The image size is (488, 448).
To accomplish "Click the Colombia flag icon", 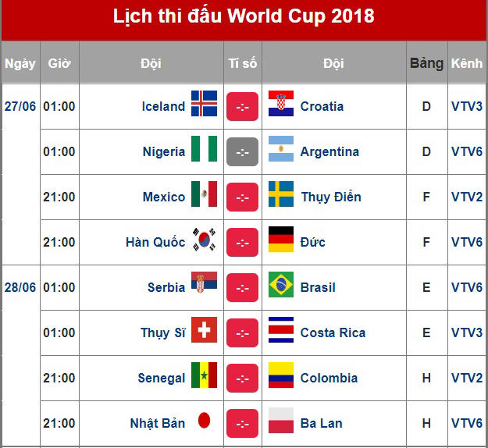I will click(281, 377).
